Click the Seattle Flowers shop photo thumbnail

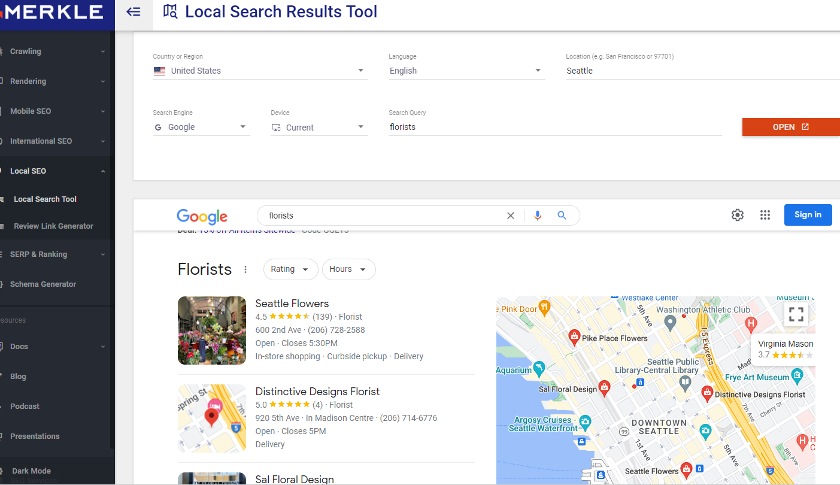pos(212,331)
